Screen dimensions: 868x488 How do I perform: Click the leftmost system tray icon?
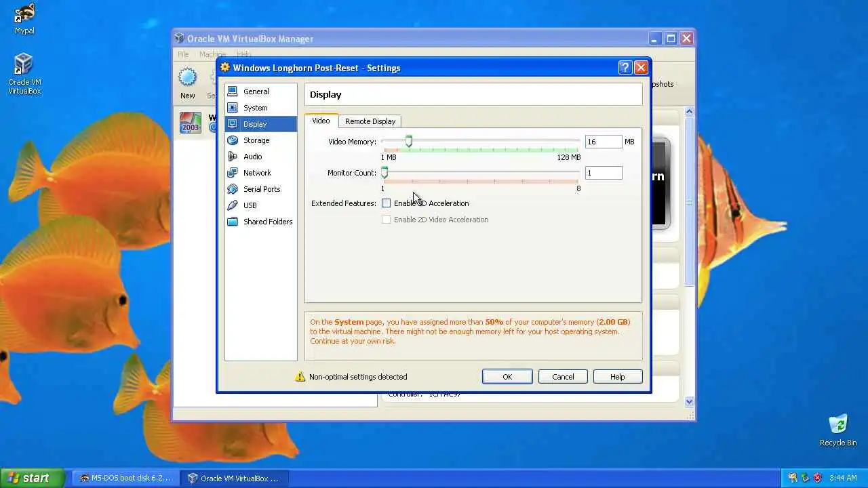(x=793, y=478)
